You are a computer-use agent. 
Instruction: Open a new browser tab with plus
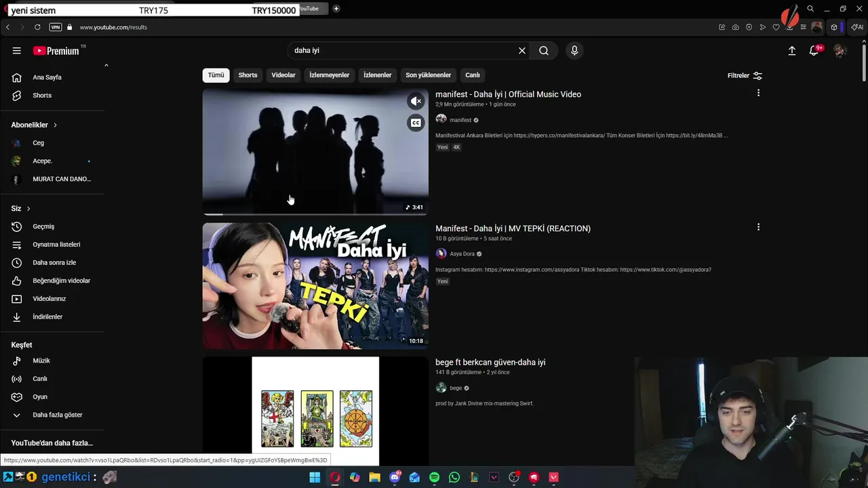click(336, 9)
